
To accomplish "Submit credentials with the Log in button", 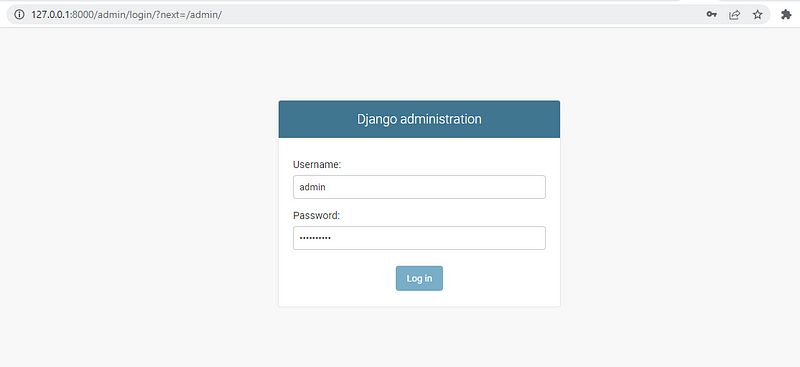I will coord(419,278).
